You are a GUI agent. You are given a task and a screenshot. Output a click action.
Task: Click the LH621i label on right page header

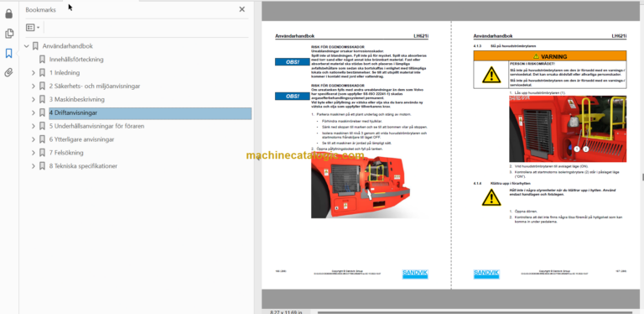tap(619, 36)
